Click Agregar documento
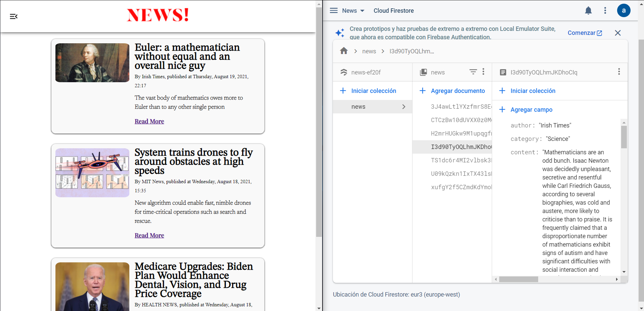 [452, 91]
